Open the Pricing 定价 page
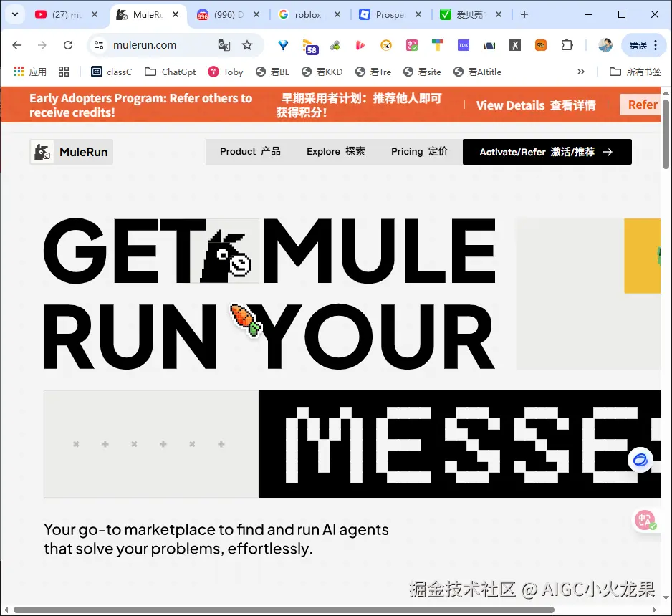Image resolution: width=672 pixels, height=616 pixels. click(419, 151)
